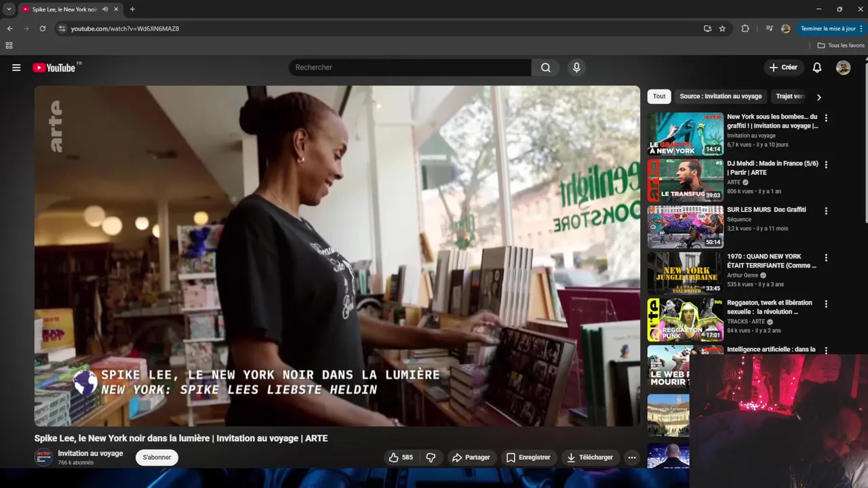Click the Enregistrer save button

click(528, 457)
